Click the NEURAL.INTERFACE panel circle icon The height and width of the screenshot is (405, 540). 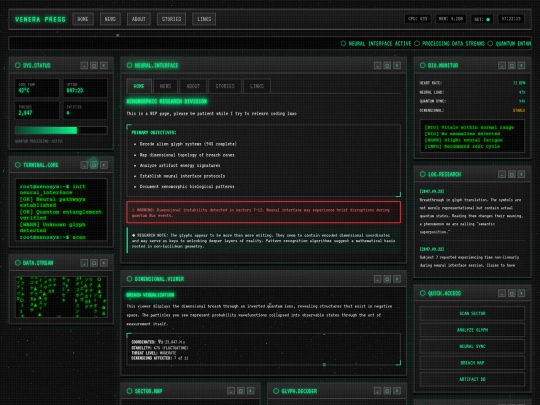pyautogui.click(x=129, y=65)
